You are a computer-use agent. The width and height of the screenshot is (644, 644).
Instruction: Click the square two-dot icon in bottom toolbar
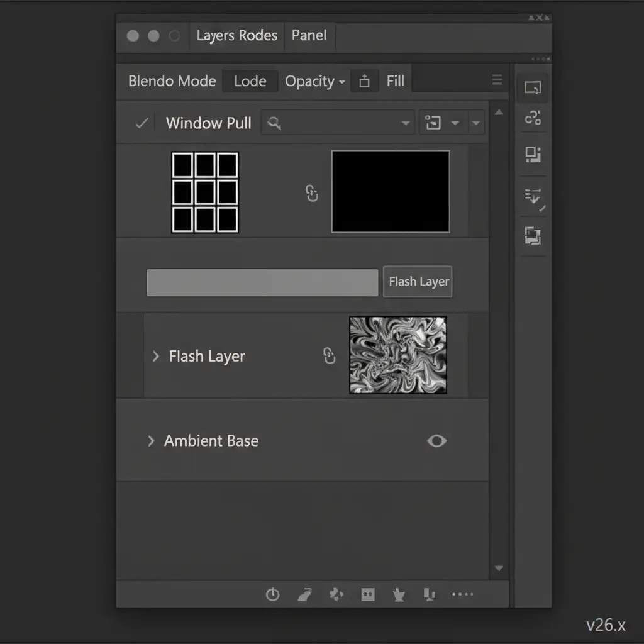(x=368, y=594)
